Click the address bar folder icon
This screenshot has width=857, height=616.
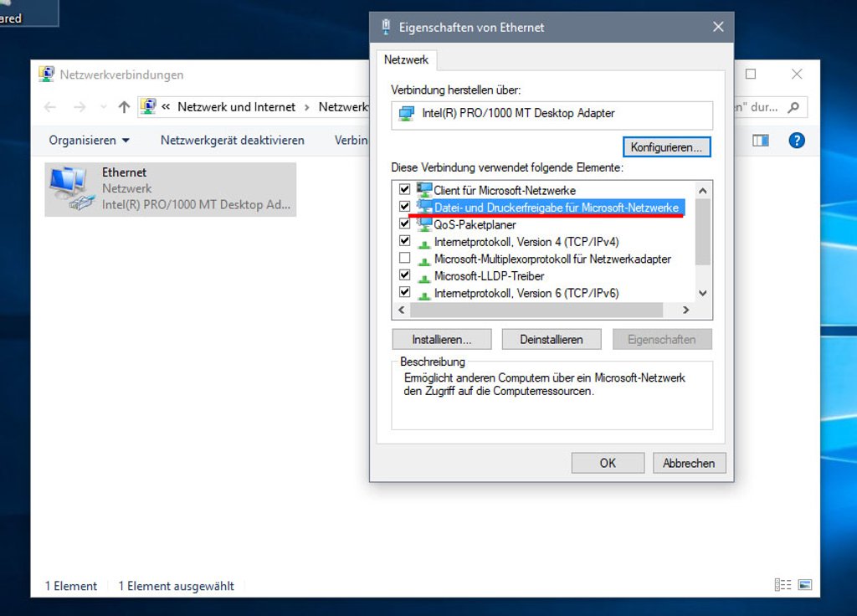point(148,106)
